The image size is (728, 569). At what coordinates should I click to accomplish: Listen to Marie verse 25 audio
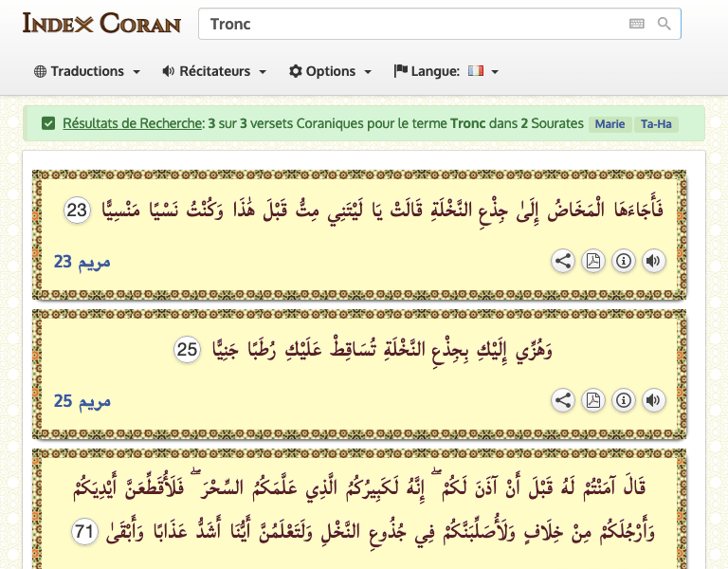click(653, 401)
